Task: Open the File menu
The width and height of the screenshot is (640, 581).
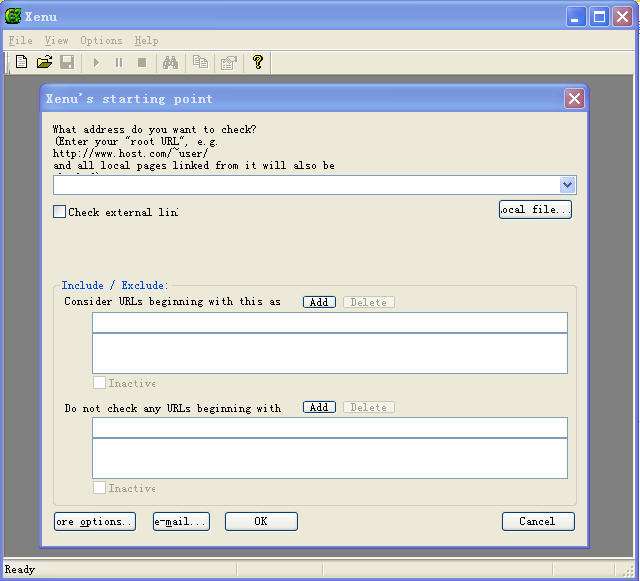Action: tap(20, 40)
